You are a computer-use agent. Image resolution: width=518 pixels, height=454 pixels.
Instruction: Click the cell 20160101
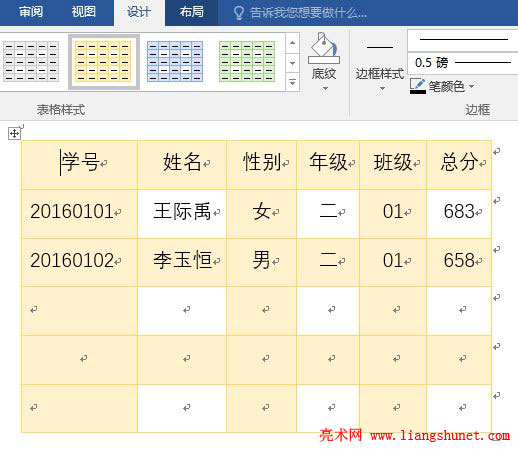(79, 214)
